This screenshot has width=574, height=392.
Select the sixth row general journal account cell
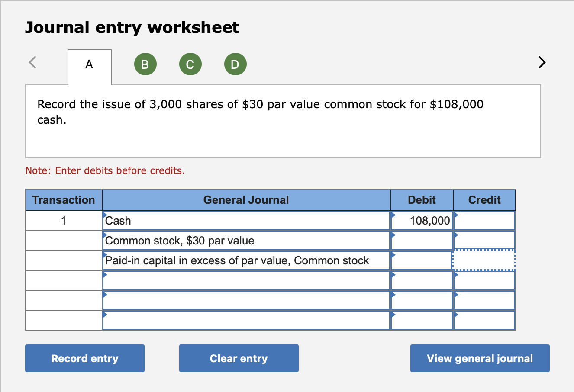pyautogui.click(x=246, y=320)
